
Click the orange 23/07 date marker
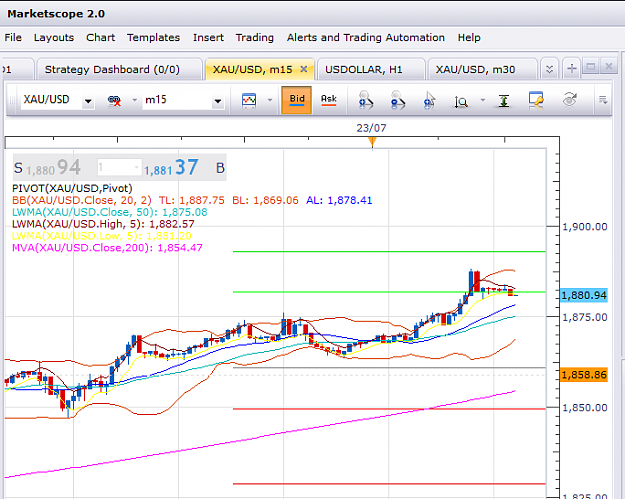coord(372,142)
